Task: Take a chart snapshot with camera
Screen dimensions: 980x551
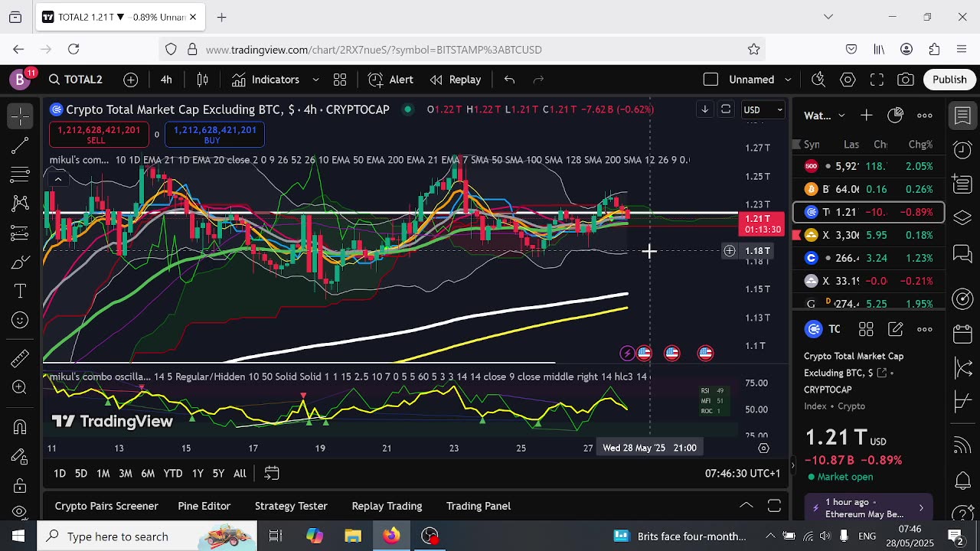Action: [x=906, y=80]
